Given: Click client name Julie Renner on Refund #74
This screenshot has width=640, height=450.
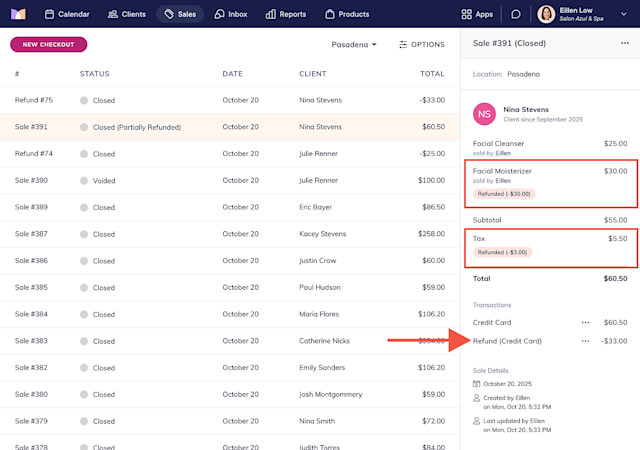Looking at the screenshot, I should click(x=318, y=154).
